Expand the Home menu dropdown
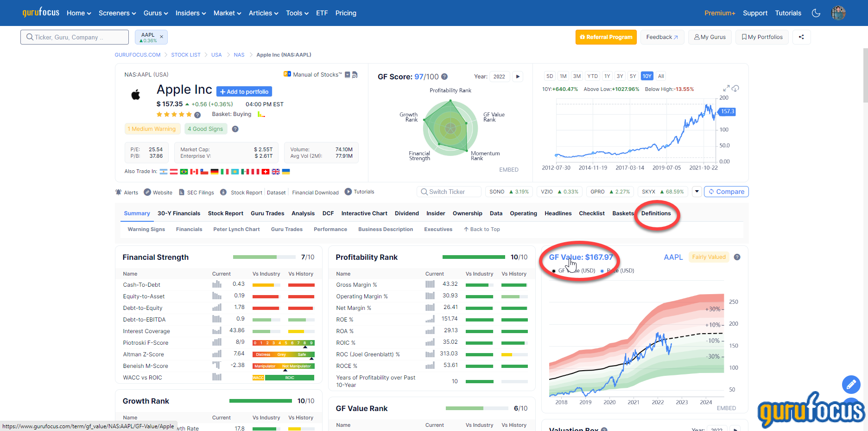This screenshot has height=431, width=868. (x=79, y=13)
